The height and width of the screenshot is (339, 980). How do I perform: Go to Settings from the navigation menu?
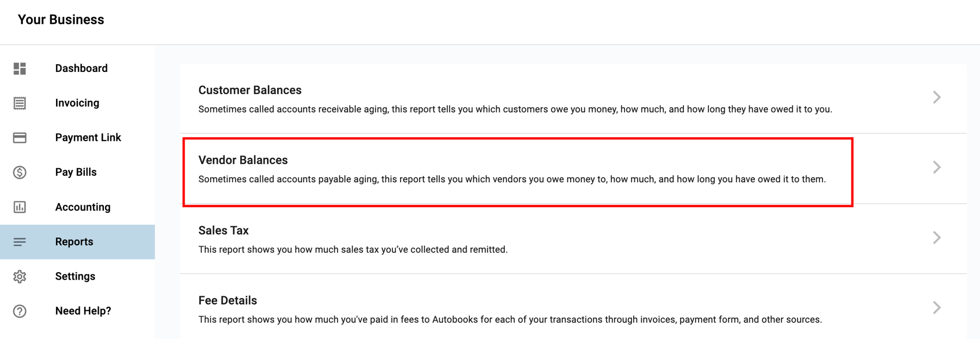pos(75,276)
